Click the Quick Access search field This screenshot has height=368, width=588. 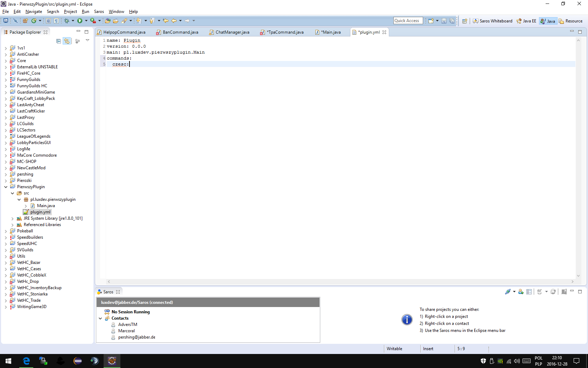pyautogui.click(x=408, y=21)
